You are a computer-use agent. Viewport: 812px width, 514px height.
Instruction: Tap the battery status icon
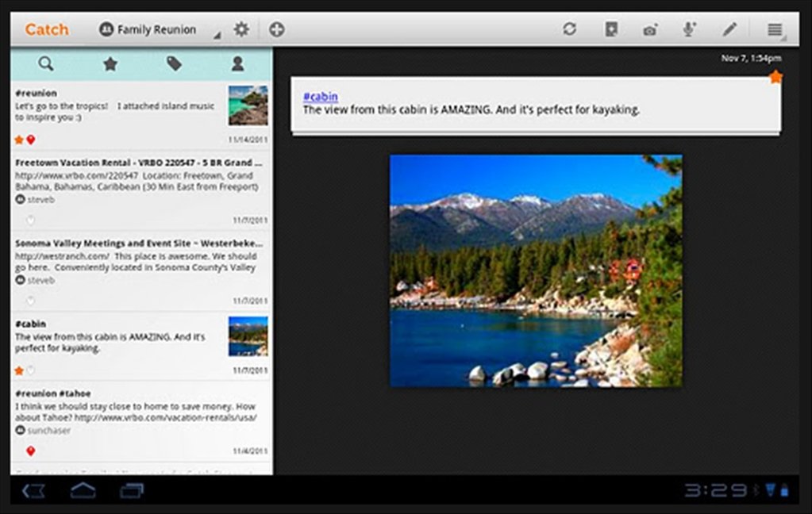click(784, 489)
